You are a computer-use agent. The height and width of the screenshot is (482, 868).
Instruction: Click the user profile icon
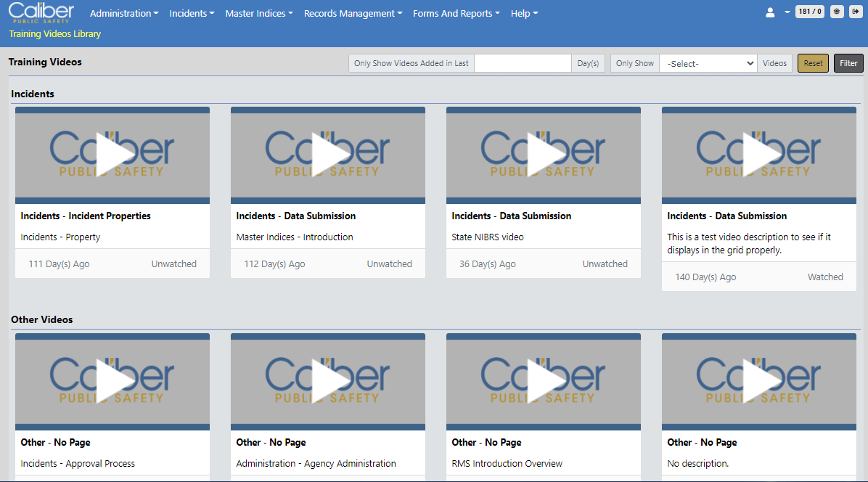pos(771,12)
